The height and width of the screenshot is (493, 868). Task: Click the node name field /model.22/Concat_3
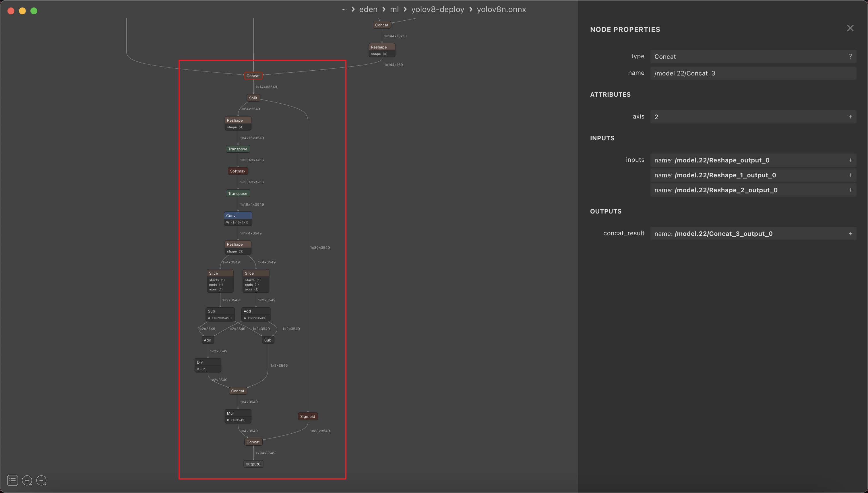pyautogui.click(x=753, y=73)
